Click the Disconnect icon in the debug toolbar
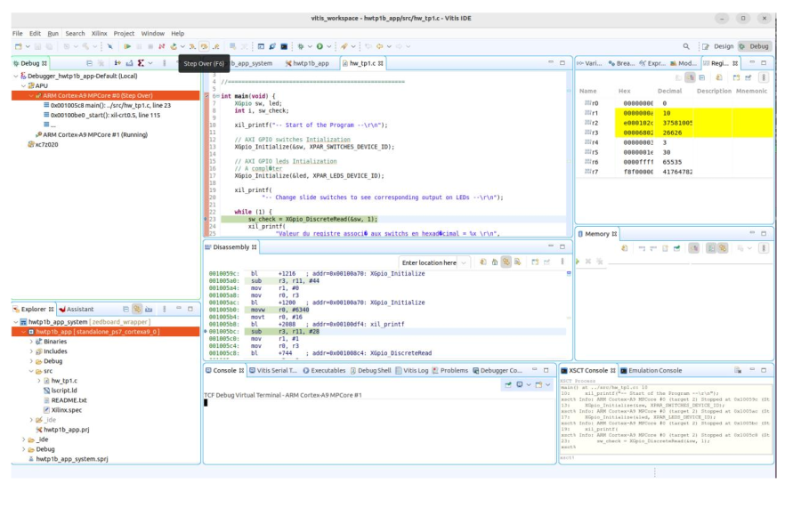Viewport: 801px width, 532px height. point(161,46)
